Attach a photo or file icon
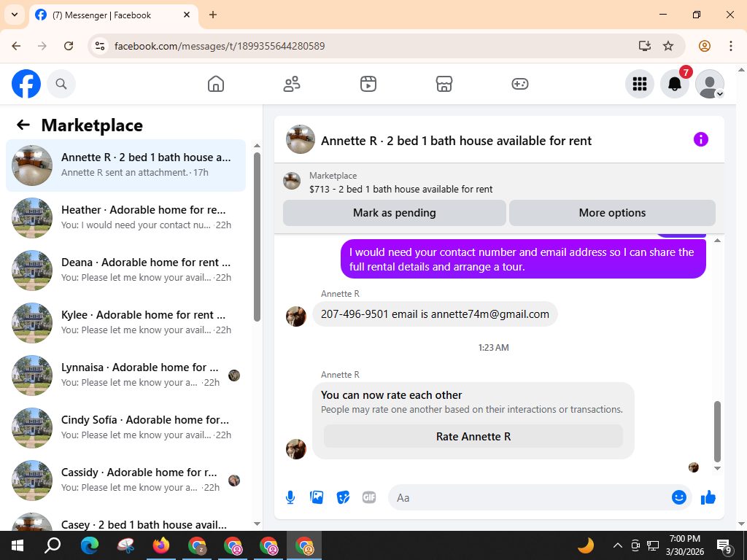Image resolution: width=747 pixels, height=560 pixels. 317,497
